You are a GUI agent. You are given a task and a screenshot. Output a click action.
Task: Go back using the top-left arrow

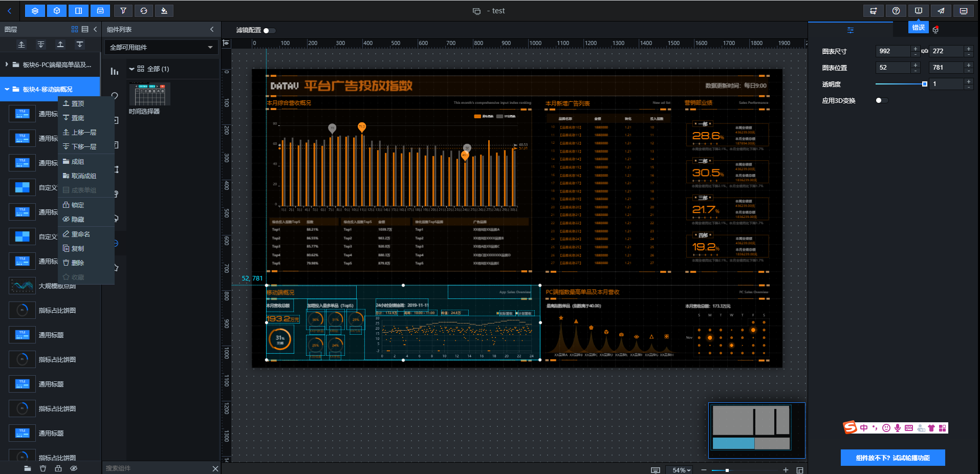(9, 11)
